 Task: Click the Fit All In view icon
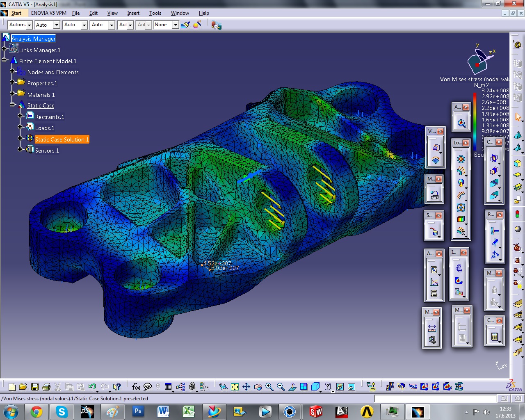235,387
